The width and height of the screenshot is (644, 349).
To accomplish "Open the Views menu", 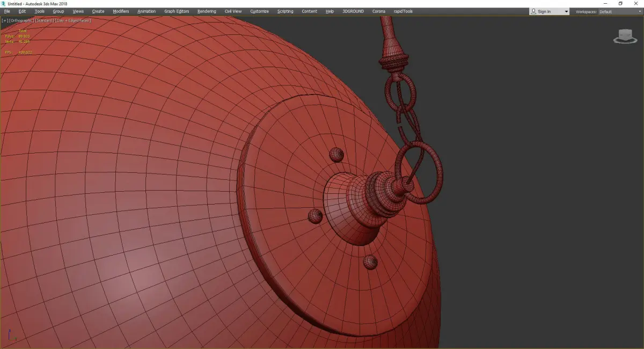I will [78, 11].
